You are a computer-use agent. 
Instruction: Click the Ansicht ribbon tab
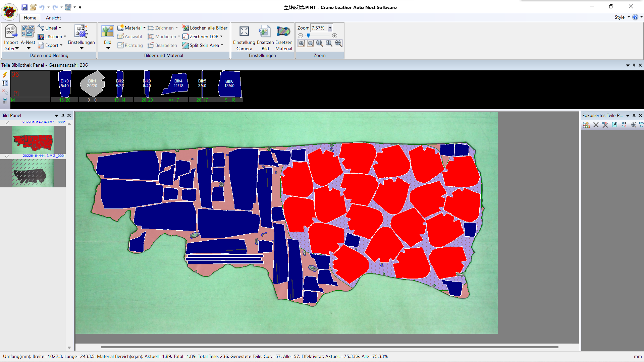[52, 18]
